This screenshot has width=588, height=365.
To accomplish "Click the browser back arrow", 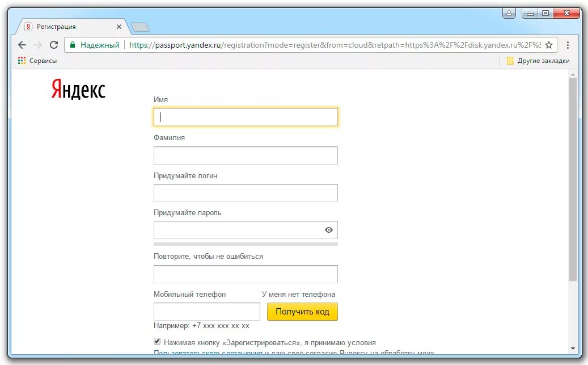I will (x=22, y=45).
